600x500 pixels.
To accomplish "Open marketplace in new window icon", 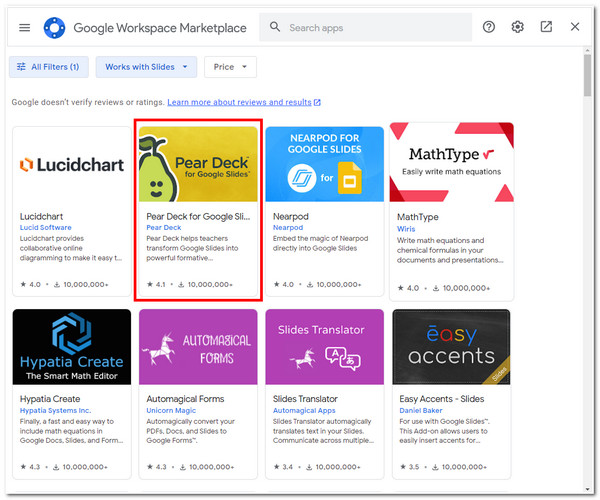I will tap(546, 27).
